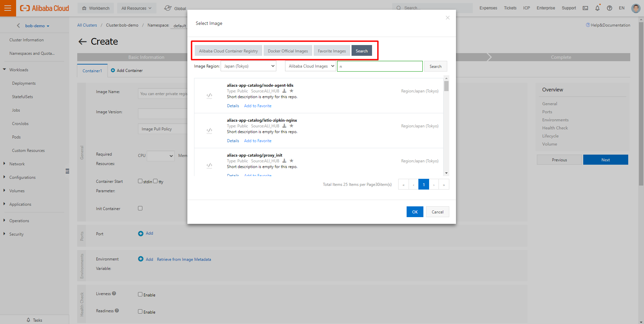Enable the Readiness health check
The height and width of the screenshot is (324, 644).
140,312
